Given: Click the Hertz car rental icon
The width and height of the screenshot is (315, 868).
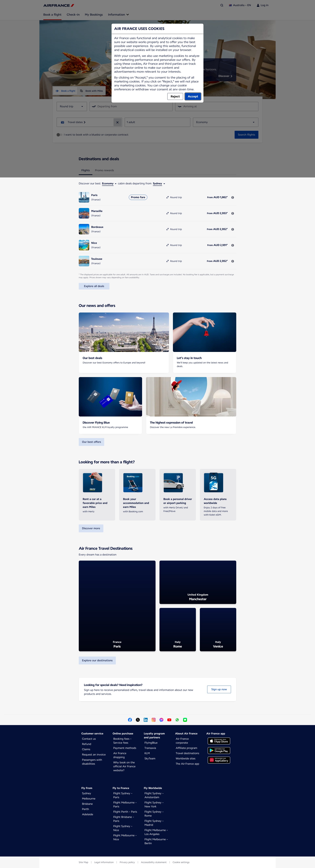Looking at the screenshot, I should pos(93,483).
